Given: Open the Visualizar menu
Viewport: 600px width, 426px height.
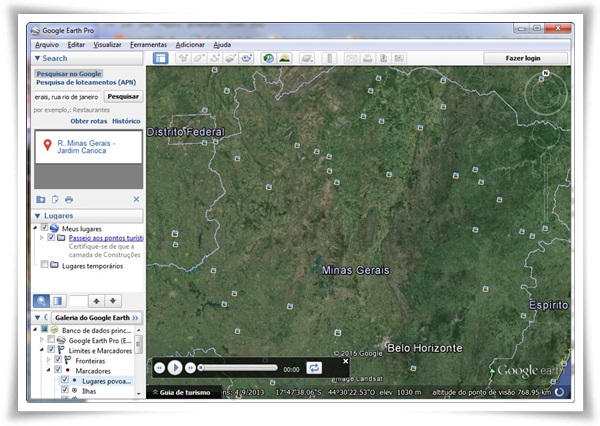Looking at the screenshot, I should pos(108,45).
